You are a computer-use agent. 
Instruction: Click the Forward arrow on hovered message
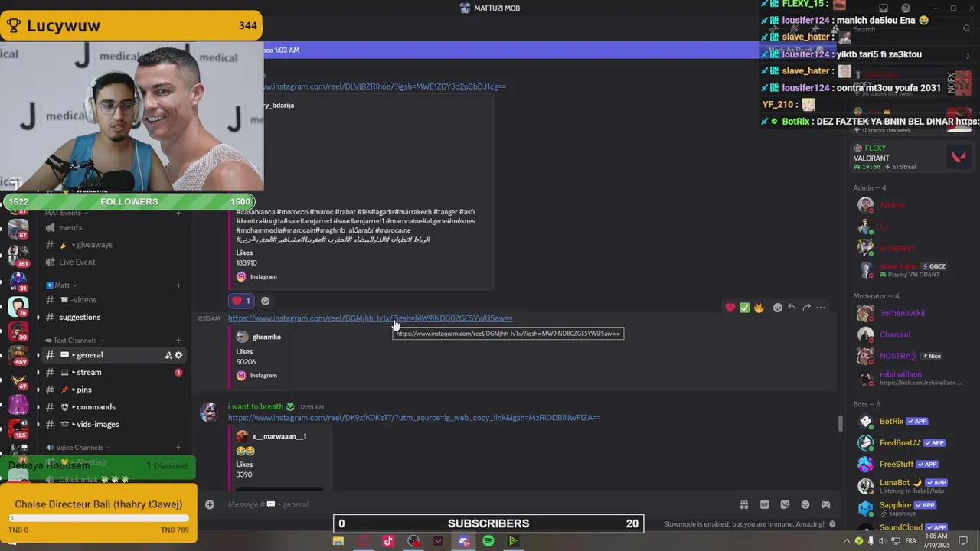point(806,308)
